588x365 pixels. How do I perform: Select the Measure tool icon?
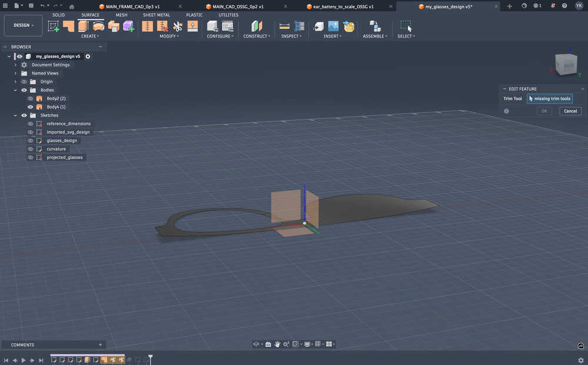[285, 26]
